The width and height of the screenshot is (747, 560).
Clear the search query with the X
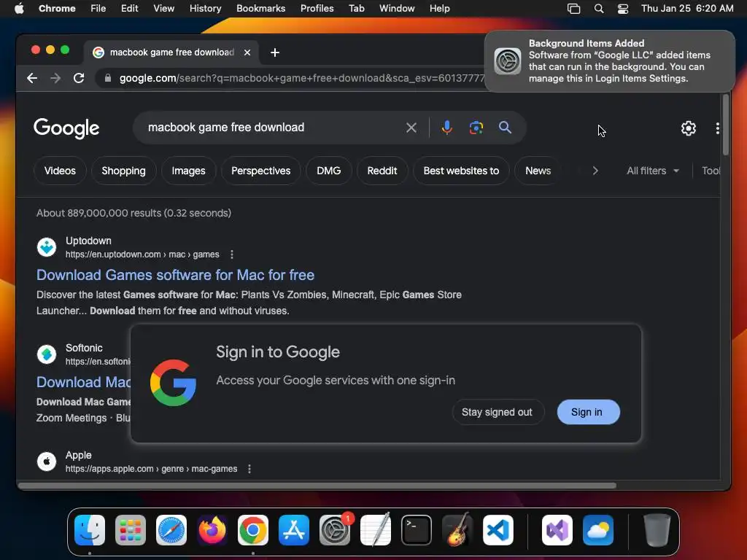(x=411, y=128)
